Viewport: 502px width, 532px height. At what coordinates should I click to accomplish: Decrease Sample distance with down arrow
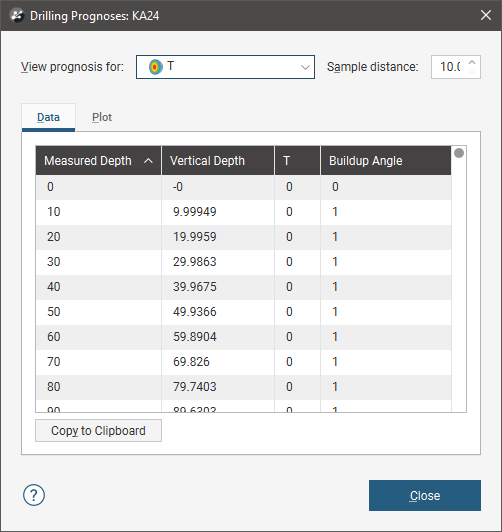(x=472, y=71)
